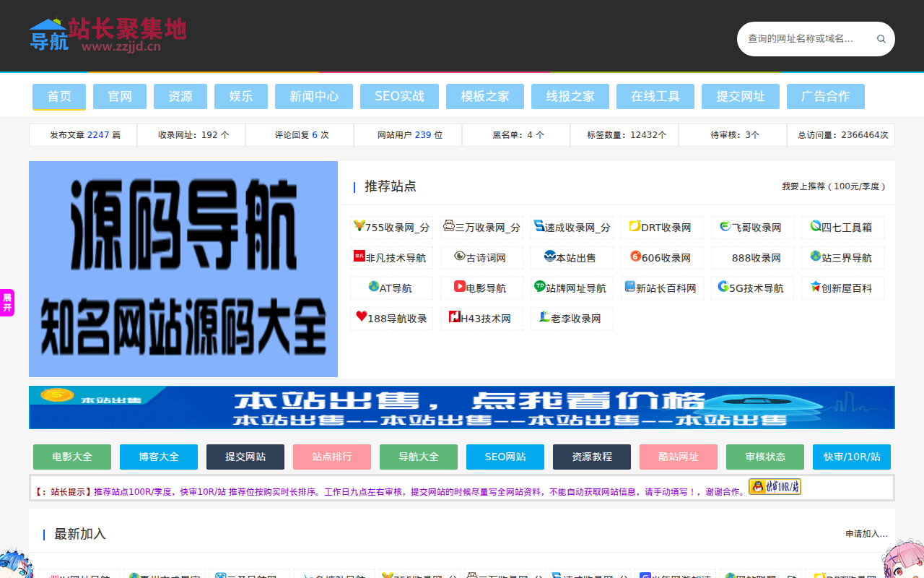This screenshot has height=578, width=924.
Task: Click the 评论回复 6 次 stat
Action: [300, 135]
